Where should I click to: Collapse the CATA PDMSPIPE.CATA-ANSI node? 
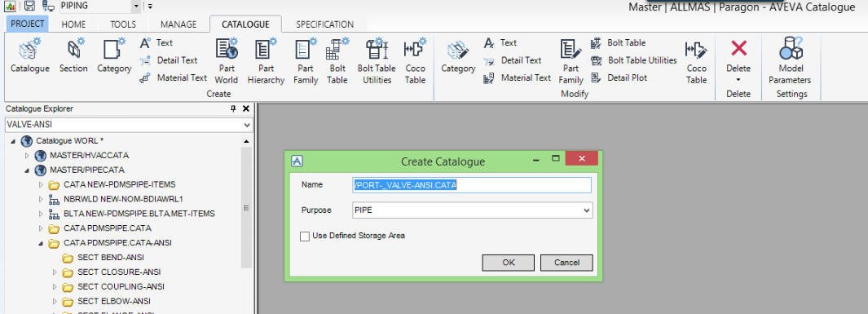pyautogui.click(x=41, y=243)
